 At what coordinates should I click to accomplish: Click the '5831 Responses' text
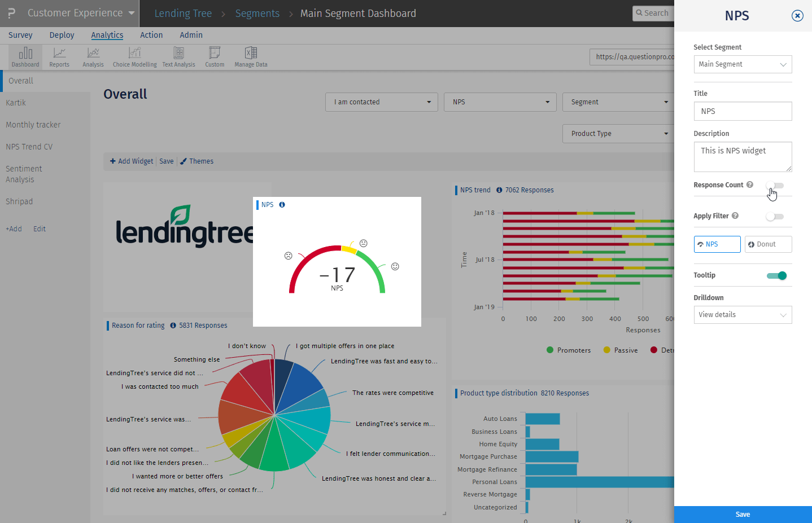coord(203,326)
